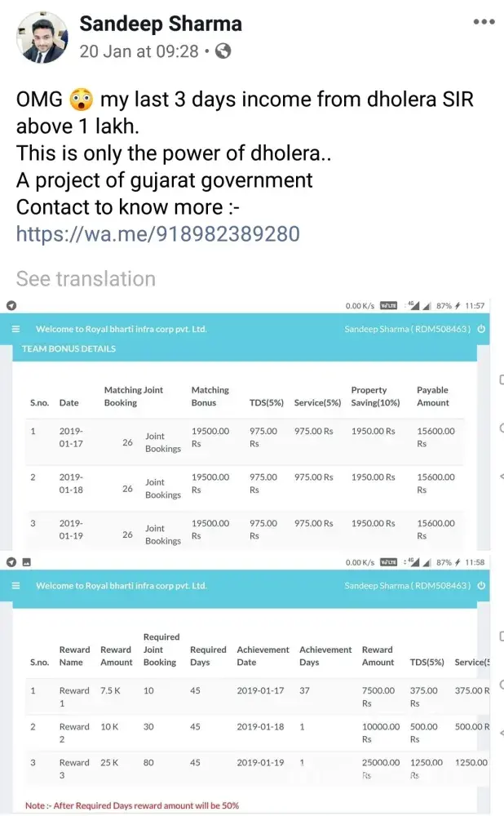This screenshot has height=816, width=504.
Task: Open the post options three-dot menu
Action: (x=484, y=22)
